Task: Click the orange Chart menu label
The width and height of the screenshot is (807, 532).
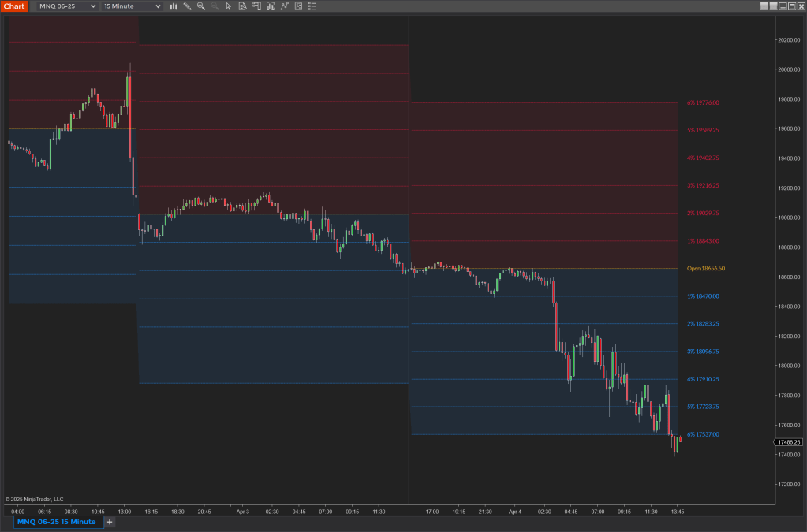Action: click(x=13, y=6)
